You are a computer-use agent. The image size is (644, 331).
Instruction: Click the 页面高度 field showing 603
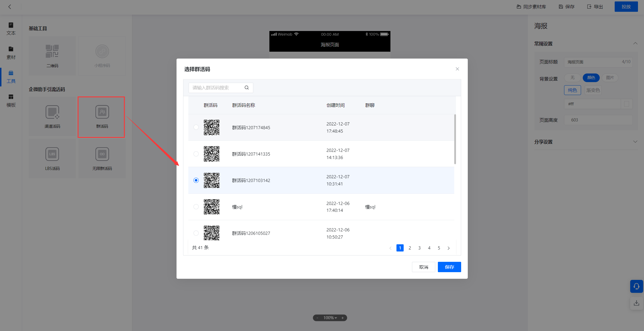pos(598,120)
